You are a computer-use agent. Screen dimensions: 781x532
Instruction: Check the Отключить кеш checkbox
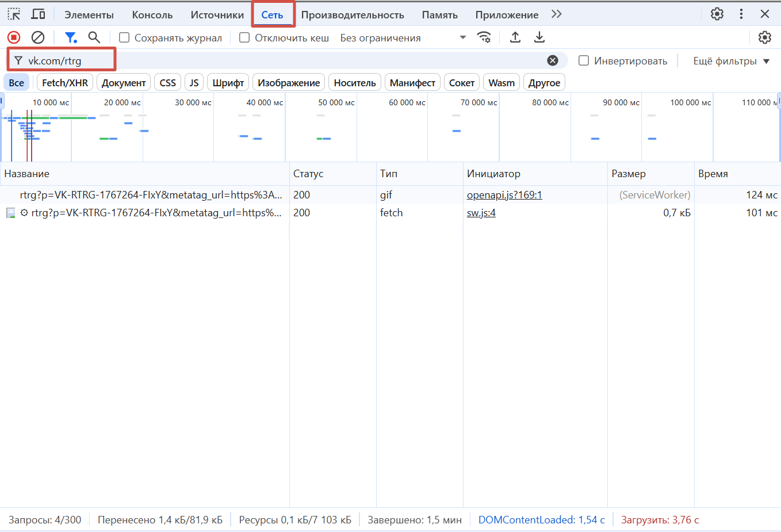244,38
